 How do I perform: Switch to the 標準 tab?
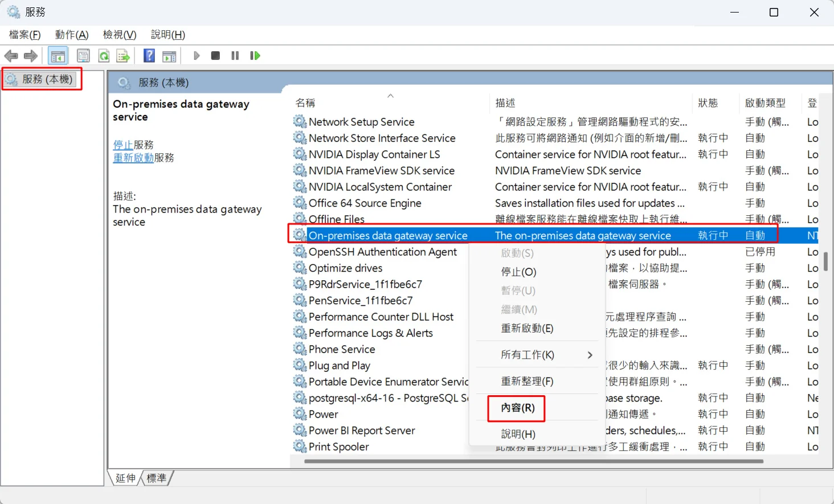(157, 478)
